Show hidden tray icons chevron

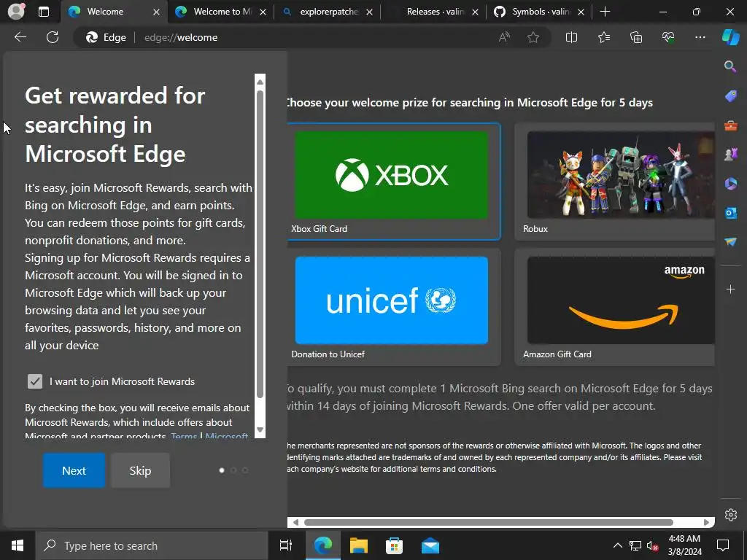617,545
